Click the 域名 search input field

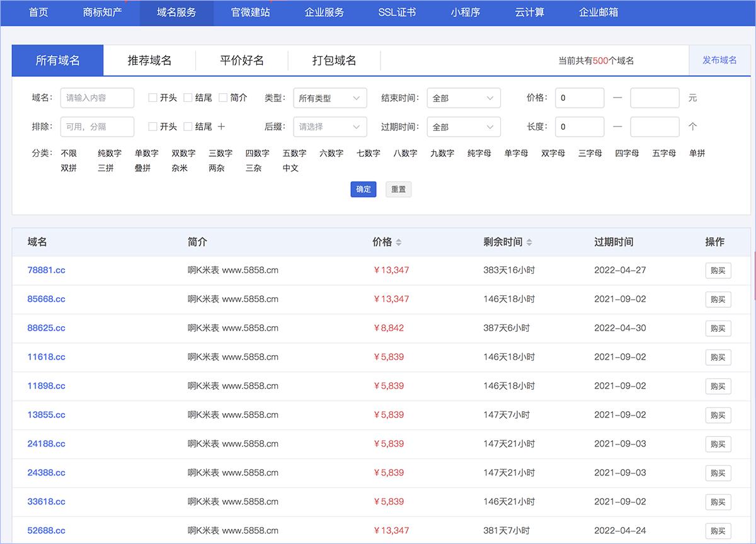coord(97,98)
